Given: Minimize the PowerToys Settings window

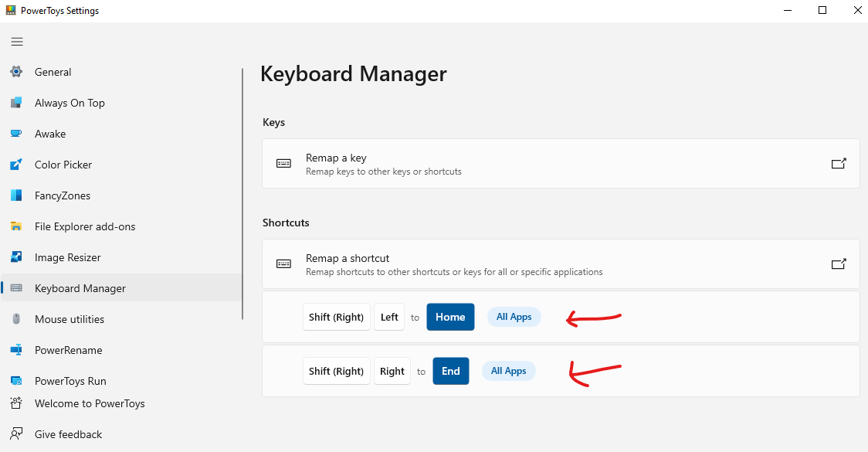Looking at the screenshot, I should point(788,11).
